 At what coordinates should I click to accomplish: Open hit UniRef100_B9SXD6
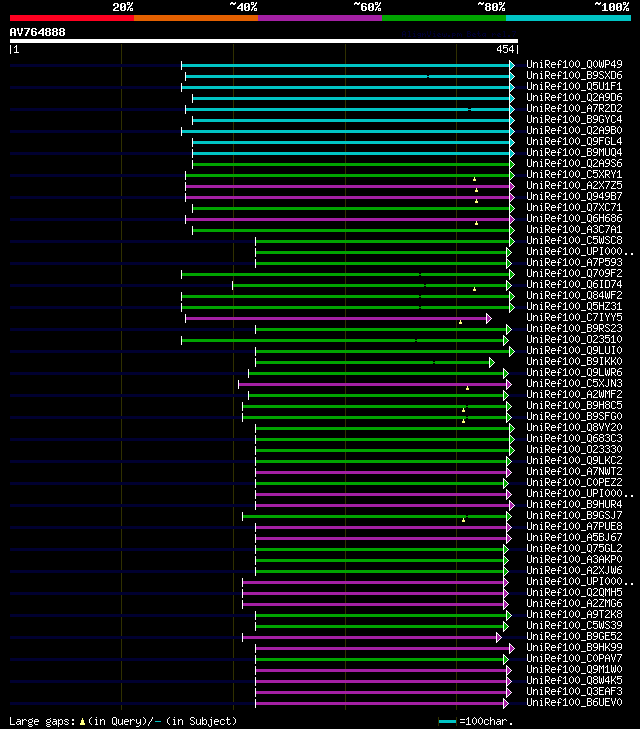point(574,75)
